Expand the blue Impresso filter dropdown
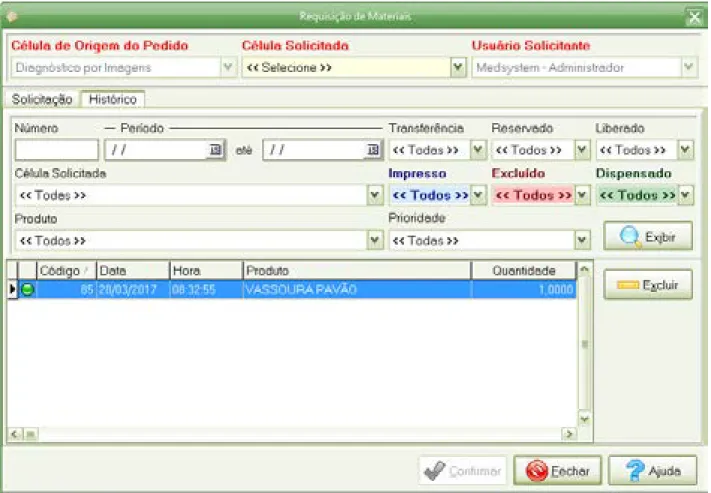 [477, 195]
